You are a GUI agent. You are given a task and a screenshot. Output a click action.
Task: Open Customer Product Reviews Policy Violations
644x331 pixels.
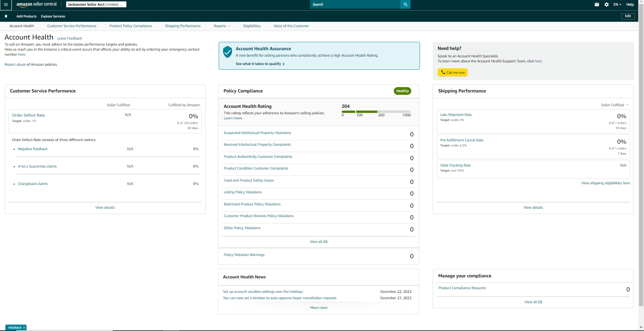259,216
